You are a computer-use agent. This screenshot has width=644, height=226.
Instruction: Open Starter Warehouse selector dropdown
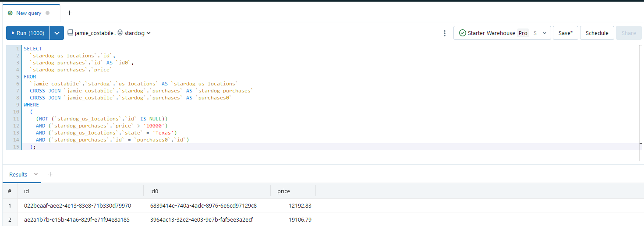pos(502,33)
